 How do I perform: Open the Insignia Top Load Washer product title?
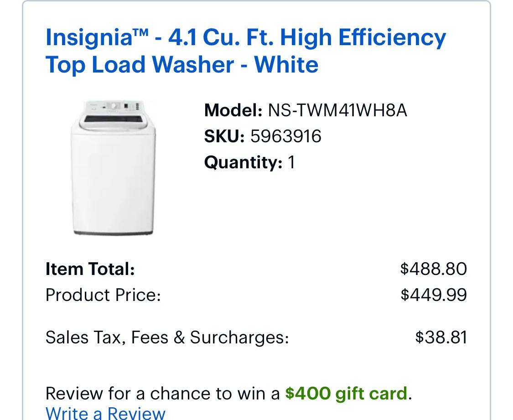point(246,37)
